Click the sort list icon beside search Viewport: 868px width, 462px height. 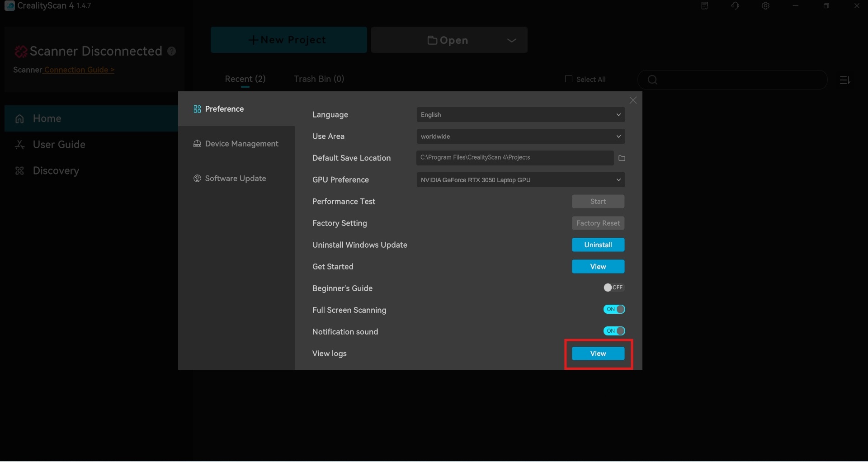pos(844,80)
